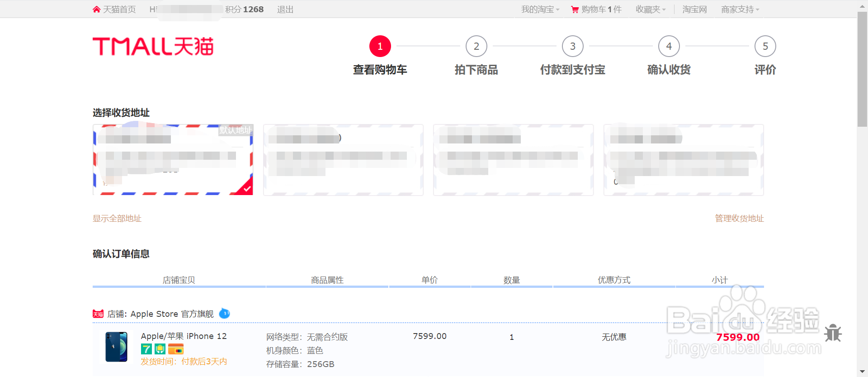Click the 无优惠 discount text
This screenshot has height=377, width=868.
pos(614,337)
